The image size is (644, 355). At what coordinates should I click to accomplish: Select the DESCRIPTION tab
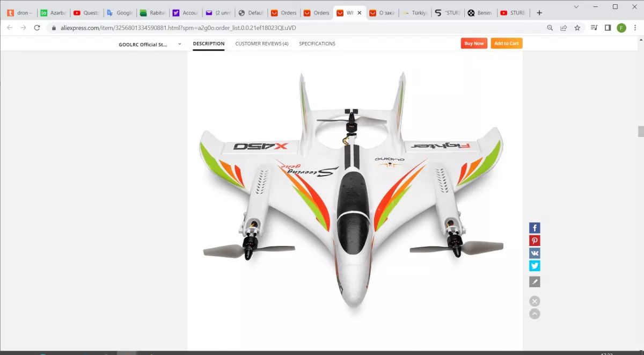pyautogui.click(x=209, y=44)
